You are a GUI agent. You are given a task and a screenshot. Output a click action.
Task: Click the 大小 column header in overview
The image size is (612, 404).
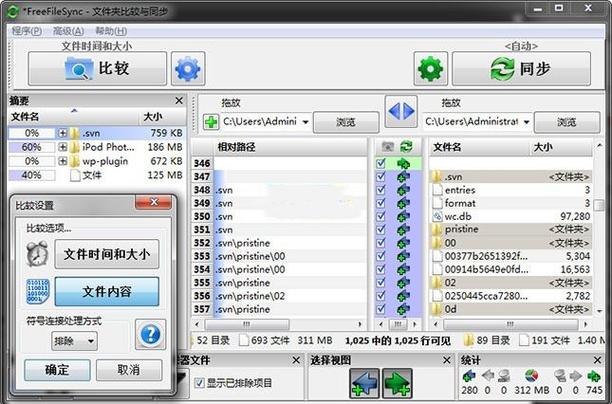point(162,117)
